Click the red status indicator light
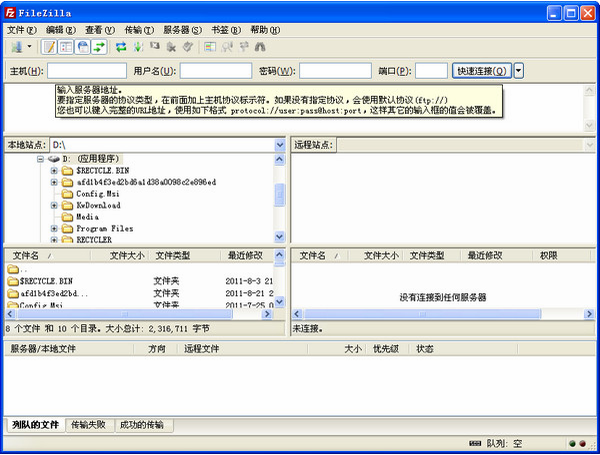 click(582, 444)
